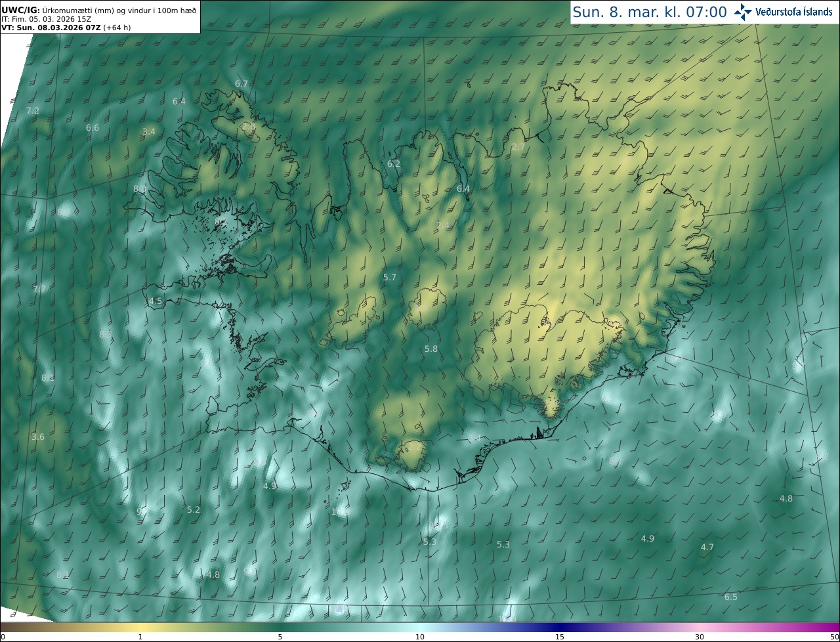The image size is (840, 642).
Task: Click the UWC/IG Úrkomumætti title line
Action: [x=98, y=11]
